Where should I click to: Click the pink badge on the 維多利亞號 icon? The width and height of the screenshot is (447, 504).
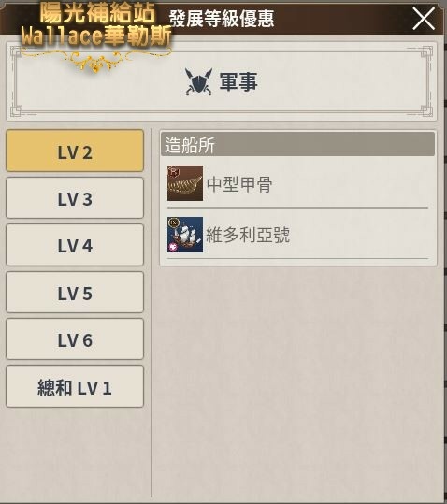pyautogui.click(x=173, y=247)
